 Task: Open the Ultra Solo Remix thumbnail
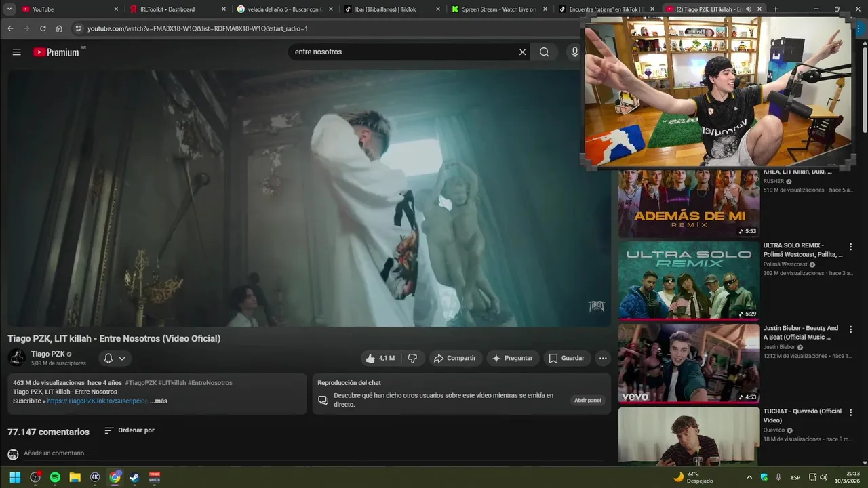coord(689,280)
